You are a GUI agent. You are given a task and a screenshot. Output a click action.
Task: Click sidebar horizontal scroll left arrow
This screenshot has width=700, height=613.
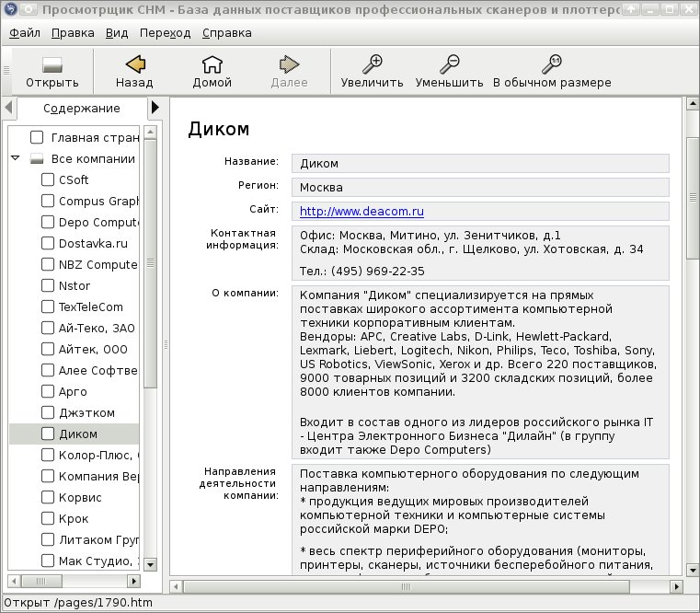tap(14, 581)
